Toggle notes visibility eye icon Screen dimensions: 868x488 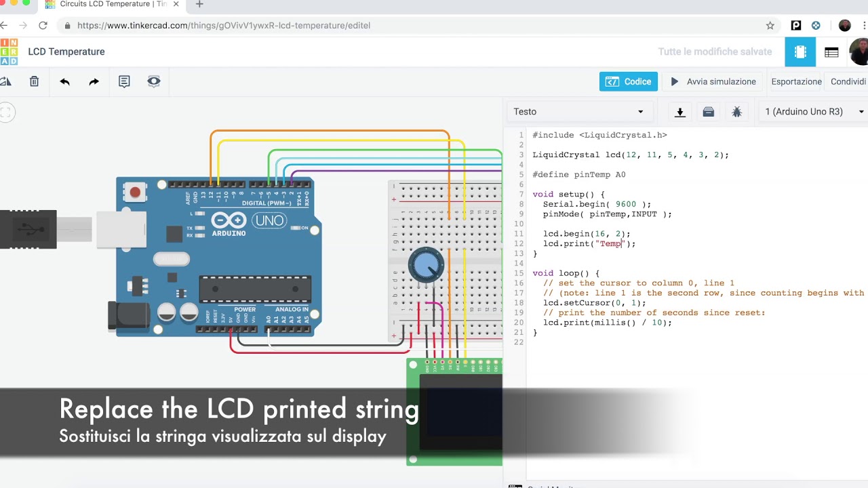tap(154, 81)
